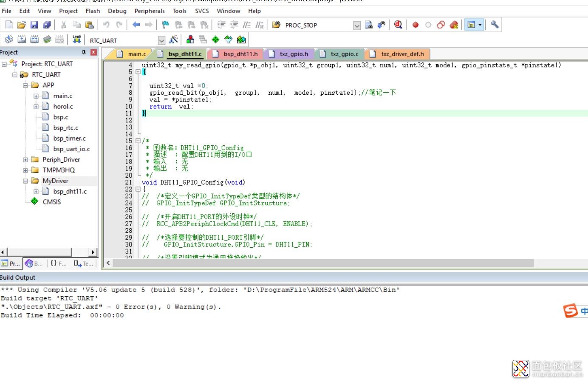Kill all breakpoints icon
The width and height of the screenshot is (588, 382).
point(454,25)
